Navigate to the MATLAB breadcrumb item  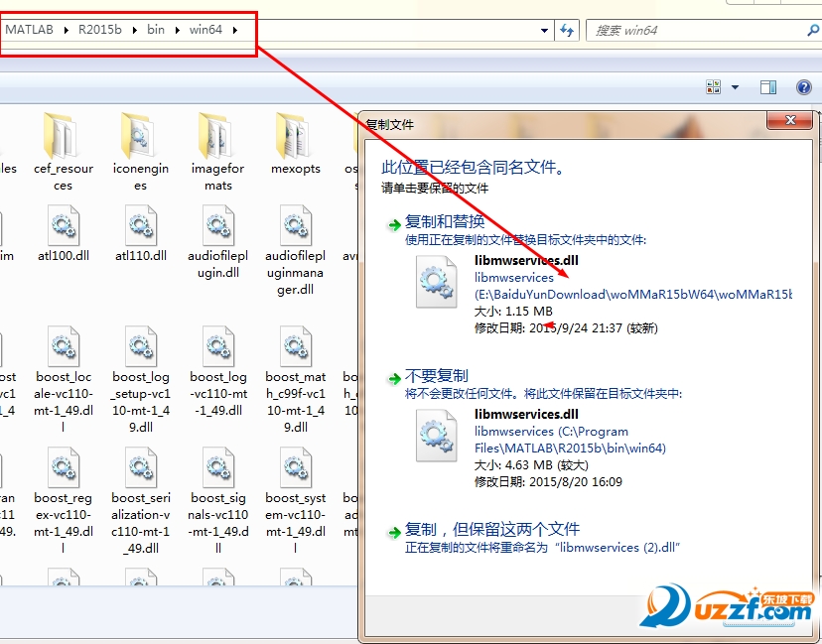(30, 30)
